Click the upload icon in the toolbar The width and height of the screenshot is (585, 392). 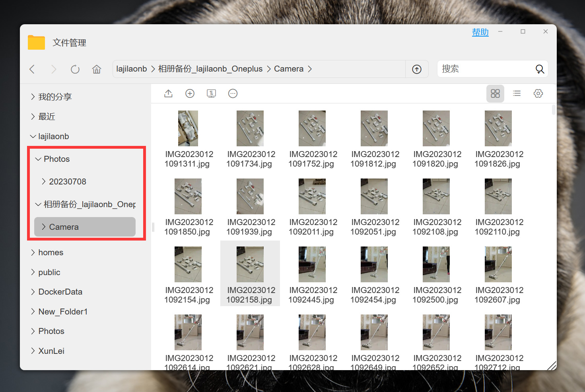[168, 93]
